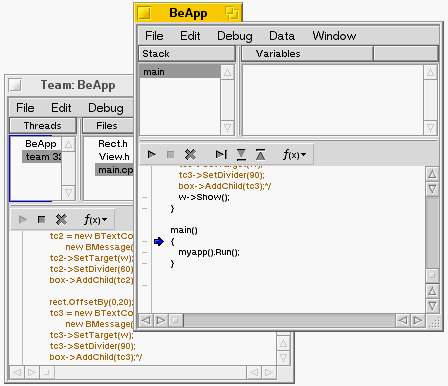Click the Kill (X) icon in BeApp window toolbar
448x386 pixels.
click(x=190, y=154)
